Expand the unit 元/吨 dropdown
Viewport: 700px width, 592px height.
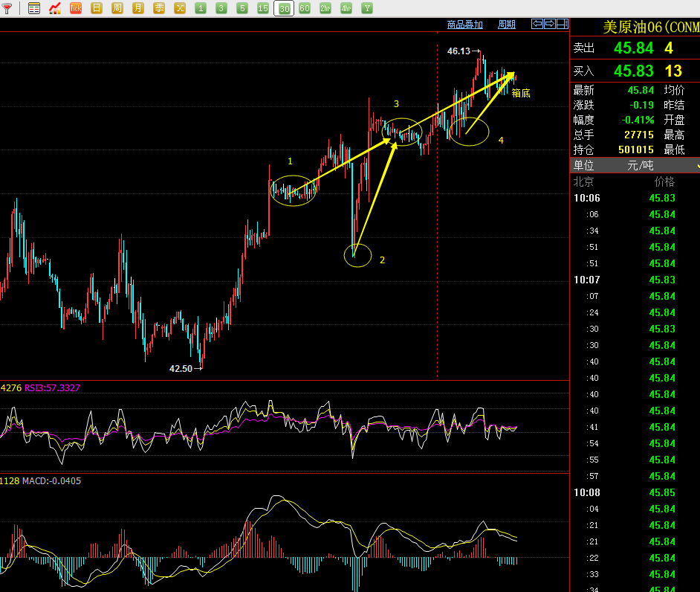pos(696,165)
